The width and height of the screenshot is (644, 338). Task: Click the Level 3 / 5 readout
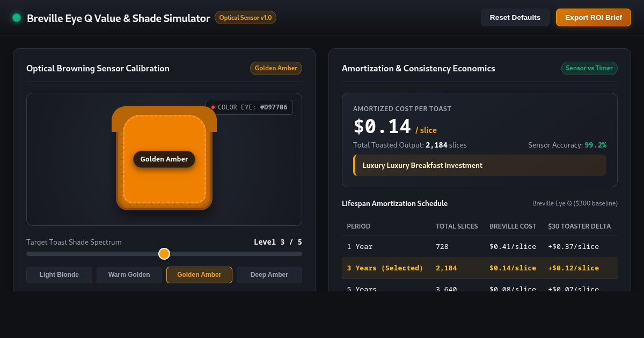tap(278, 242)
